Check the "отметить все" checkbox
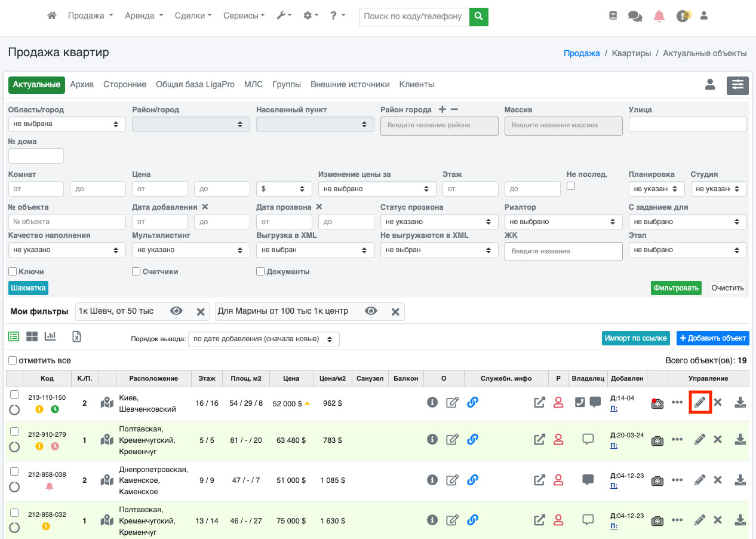The image size is (756, 539). [13, 360]
